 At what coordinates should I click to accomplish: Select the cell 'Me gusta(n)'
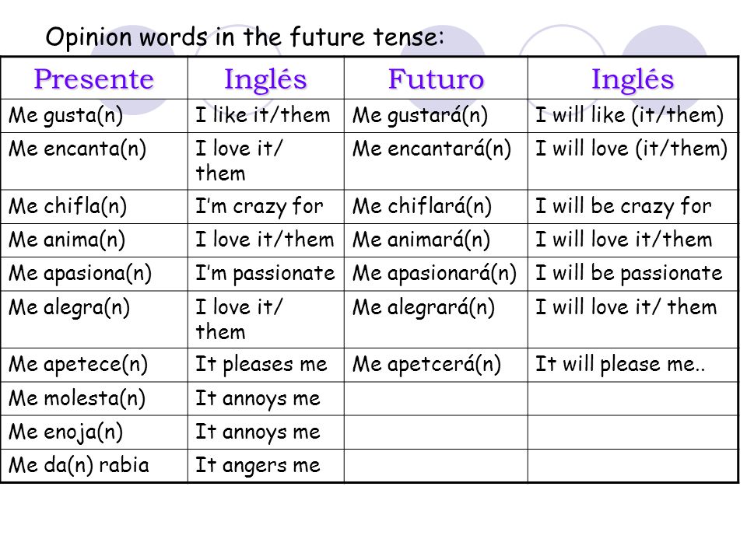pyautogui.click(x=94, y=116)
